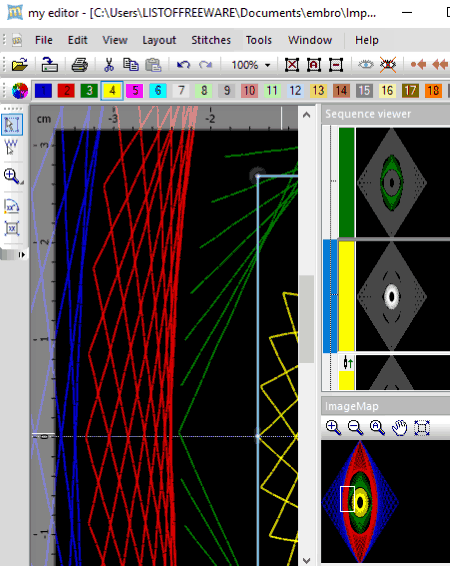Image resolution: width=450 pixels, height=566 pixels.
Task: Select the stitch edit tool in left toolbar
Action: click(x=11, y=147)
